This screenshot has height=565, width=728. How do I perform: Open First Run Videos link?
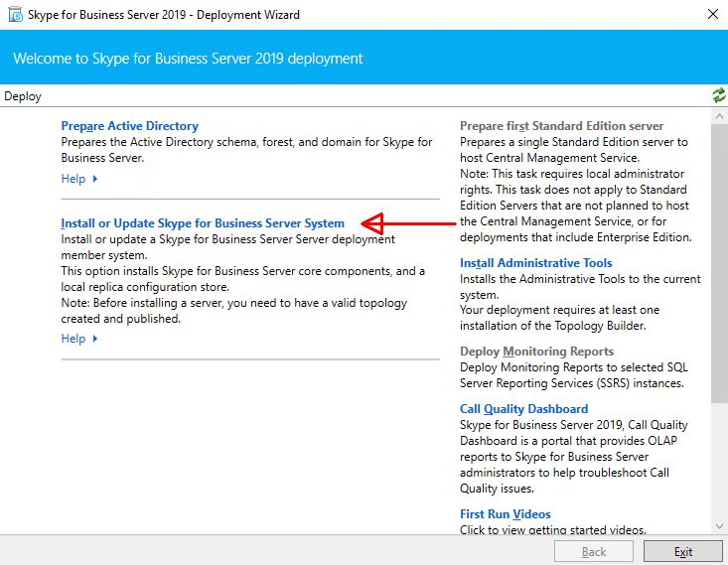(506, 514)
